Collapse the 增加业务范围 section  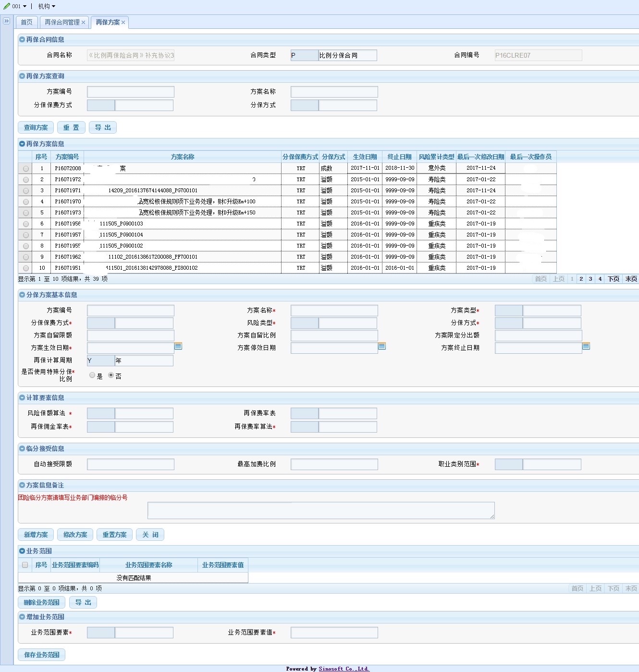tap(22, 617)
